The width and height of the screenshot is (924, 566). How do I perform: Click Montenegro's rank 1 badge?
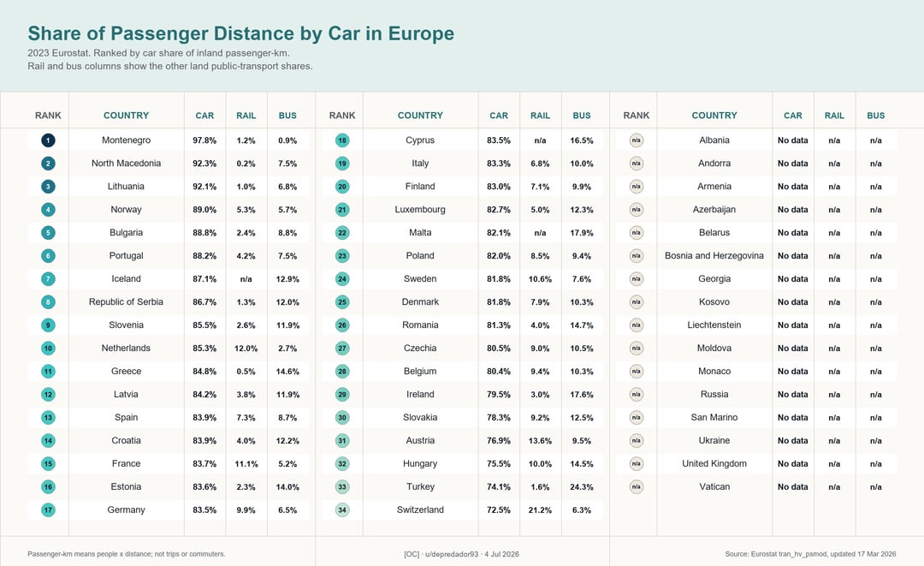point(48,140)
